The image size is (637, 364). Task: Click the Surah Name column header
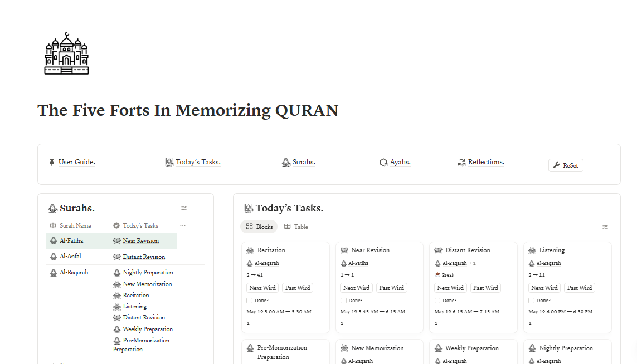70,225
